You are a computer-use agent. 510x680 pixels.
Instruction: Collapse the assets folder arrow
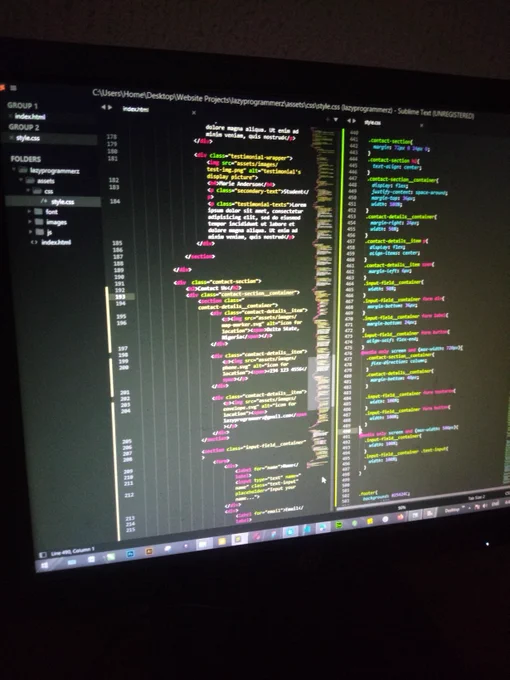(20, 180)
